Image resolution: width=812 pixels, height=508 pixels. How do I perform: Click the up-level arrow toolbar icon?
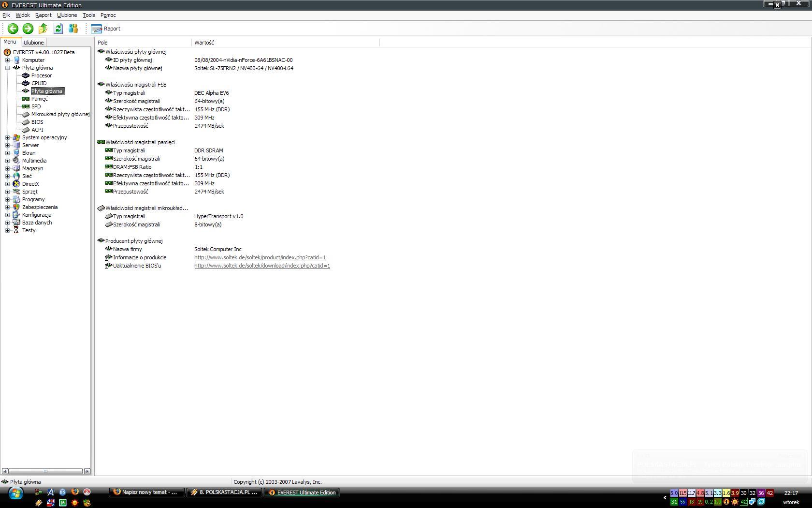43,29
